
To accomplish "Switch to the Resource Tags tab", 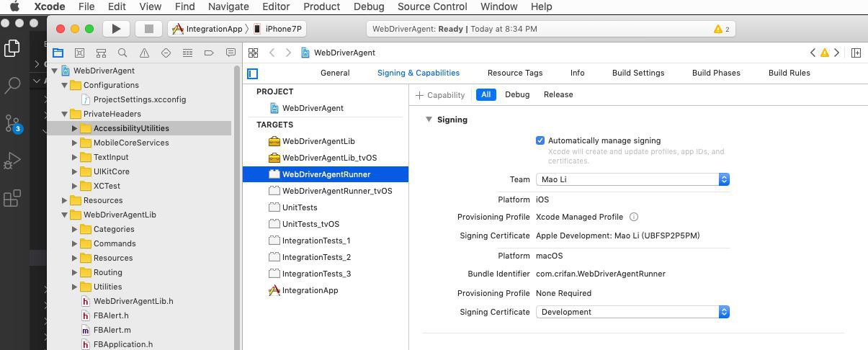I will point(515,73).
